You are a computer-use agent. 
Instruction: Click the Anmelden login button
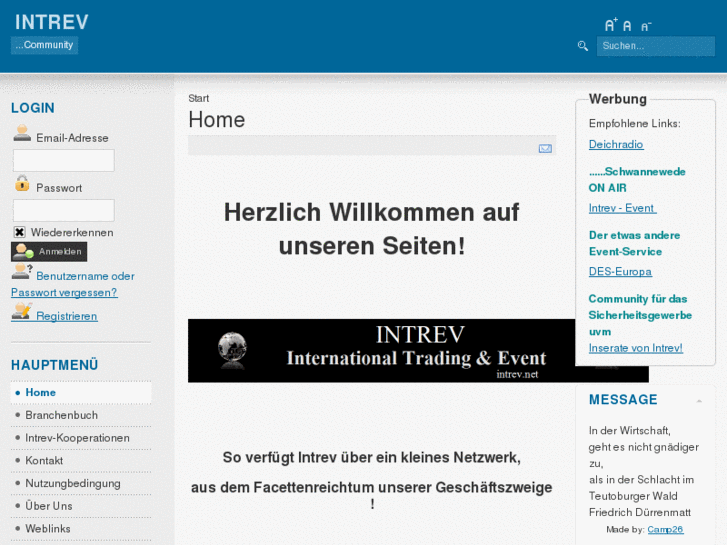[49, 252]
